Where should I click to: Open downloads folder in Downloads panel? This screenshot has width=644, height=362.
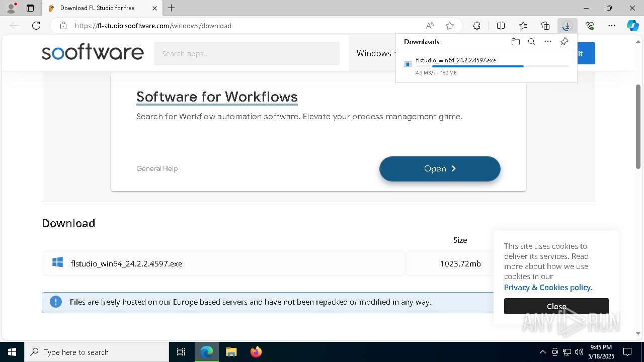(515, 42)
